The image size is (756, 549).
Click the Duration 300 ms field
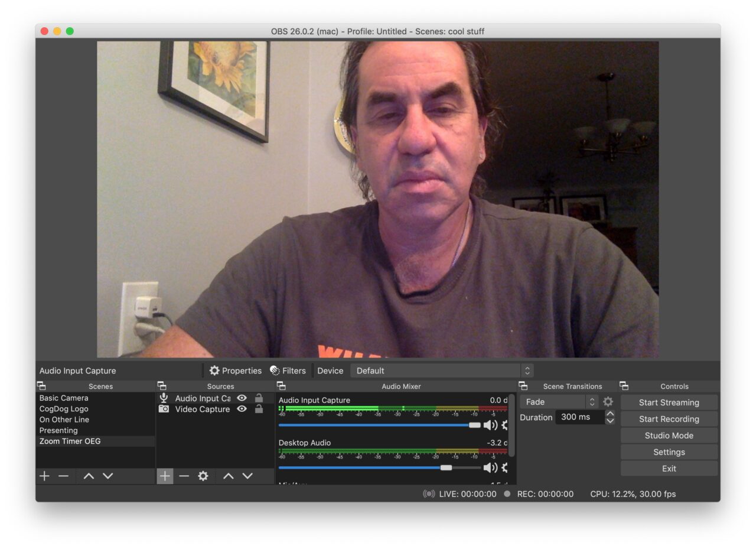coord(580,417)
